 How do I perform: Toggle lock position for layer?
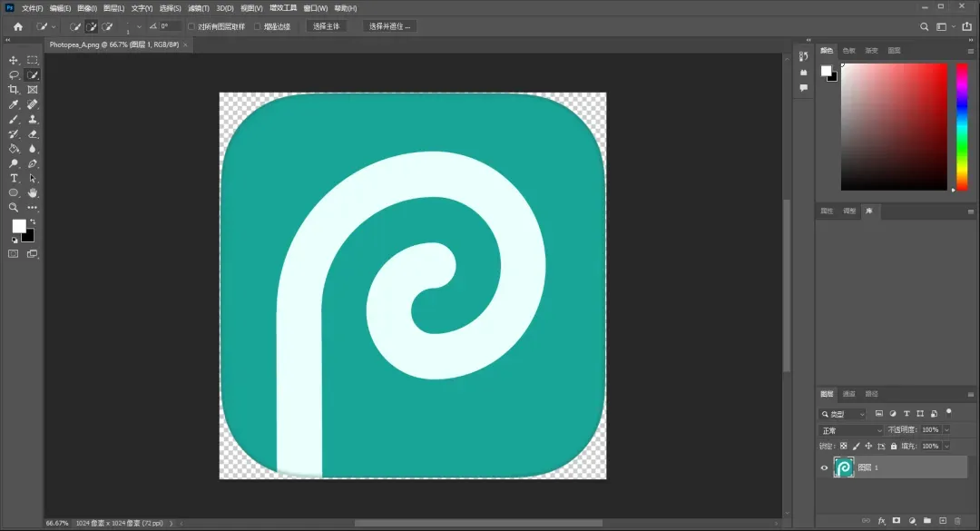click(x=868, y=446)
